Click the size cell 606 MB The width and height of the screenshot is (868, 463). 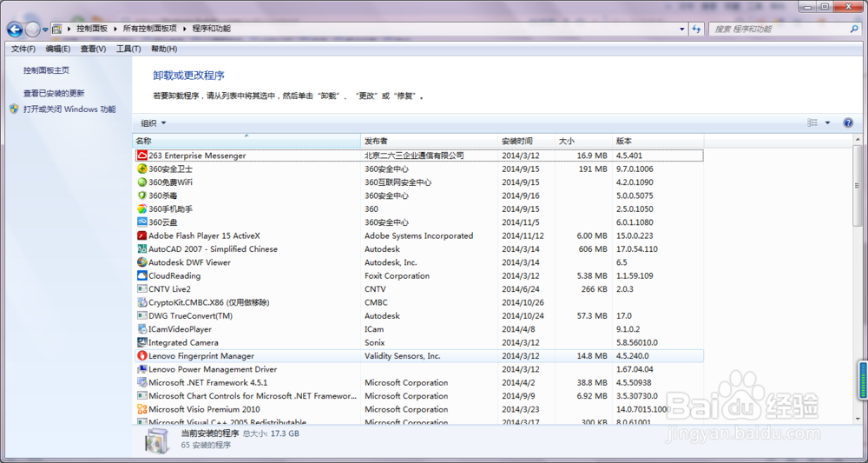(594, 249)
